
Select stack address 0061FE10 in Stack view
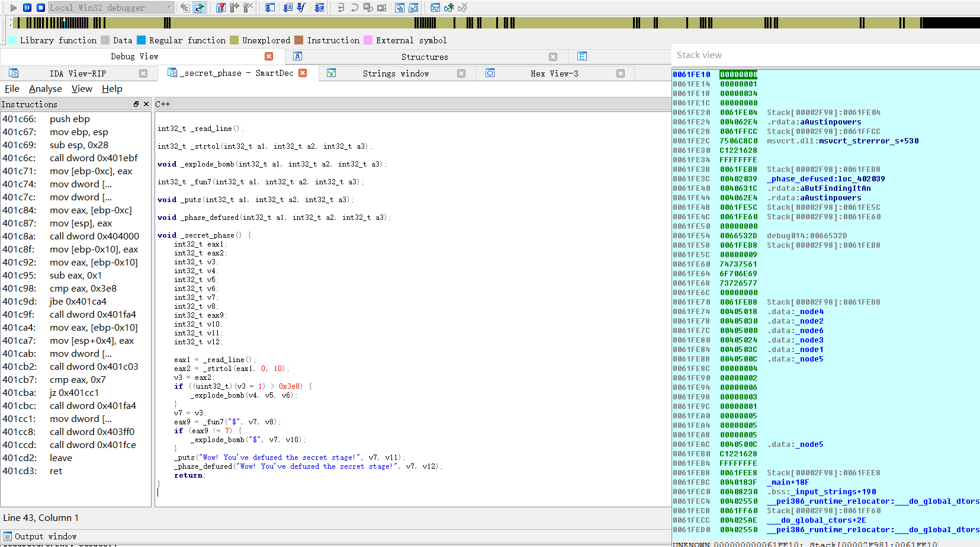691,75
